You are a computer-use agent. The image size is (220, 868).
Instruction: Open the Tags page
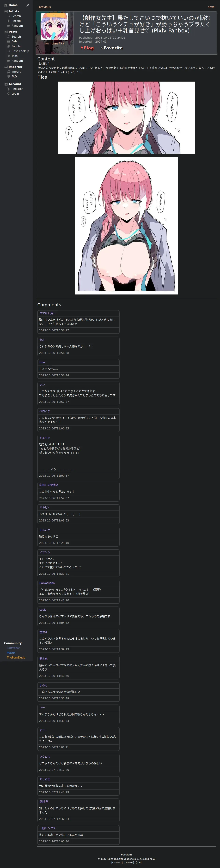[x=14, y=56]
